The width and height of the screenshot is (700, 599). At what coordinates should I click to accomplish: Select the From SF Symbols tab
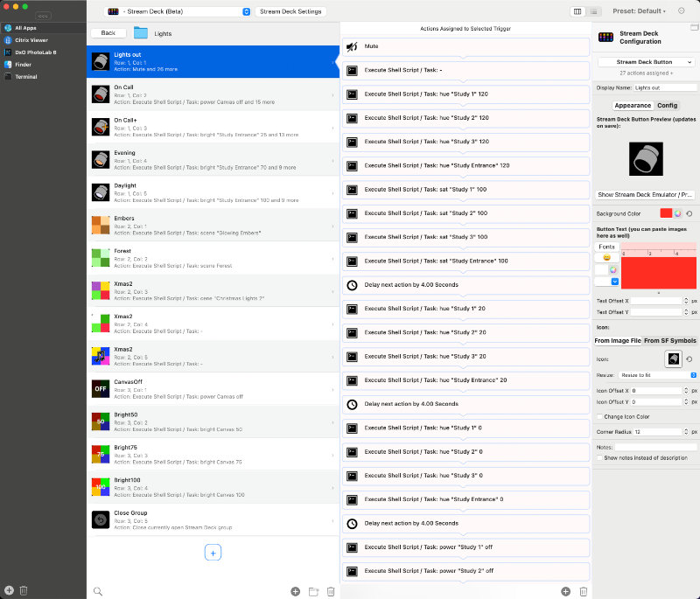(670, 340)
